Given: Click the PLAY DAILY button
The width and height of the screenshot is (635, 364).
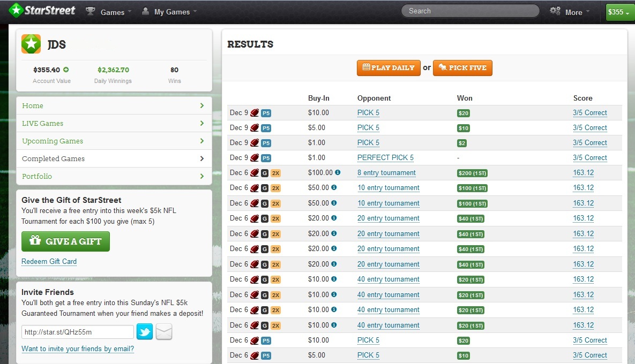Looking at the screenshot, I should 389,67.
